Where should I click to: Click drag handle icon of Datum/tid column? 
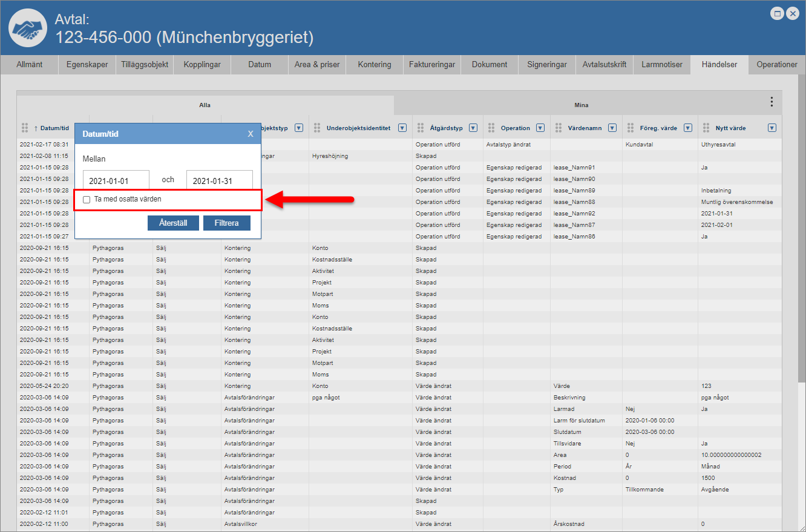[25, 128]
